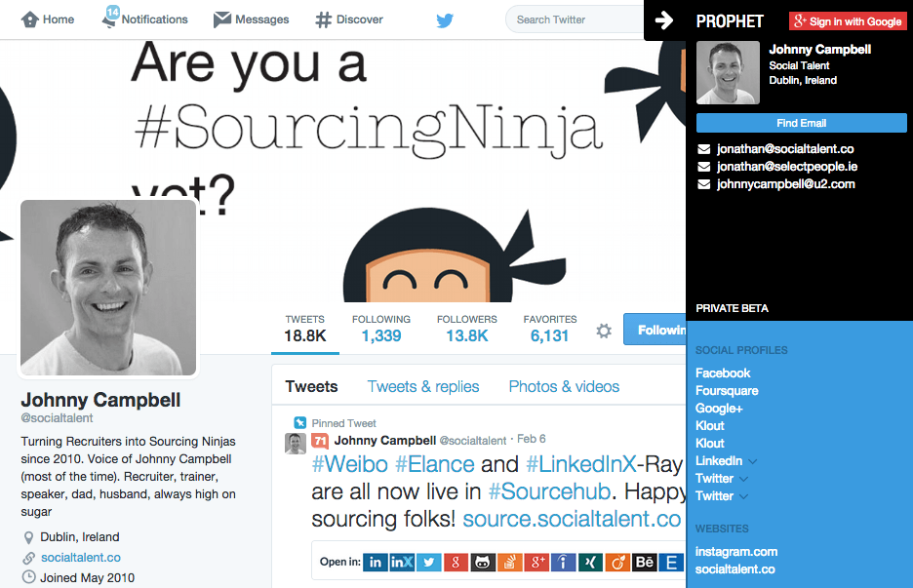Click the Messages envelope icon
913x588 pixels.
(221, 20)
